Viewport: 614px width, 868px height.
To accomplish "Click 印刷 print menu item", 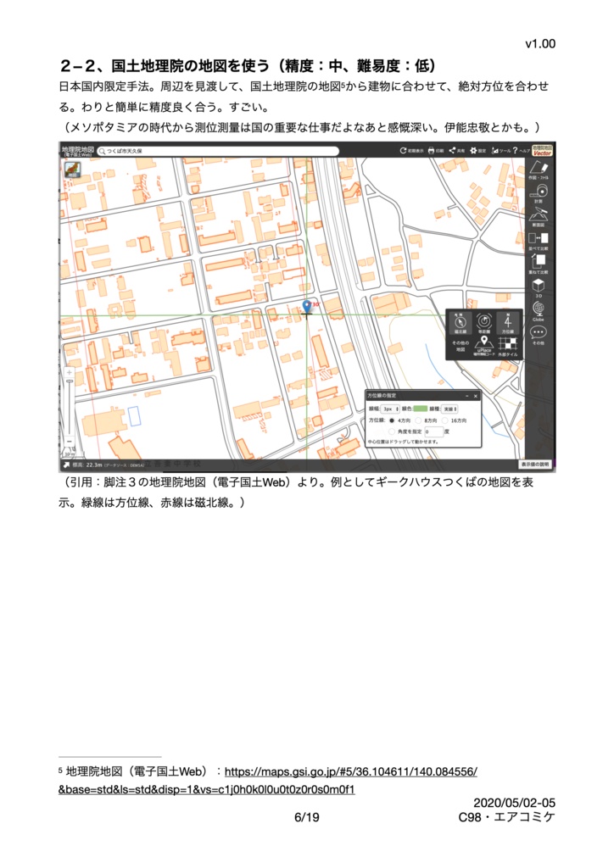I will (436, 151).
